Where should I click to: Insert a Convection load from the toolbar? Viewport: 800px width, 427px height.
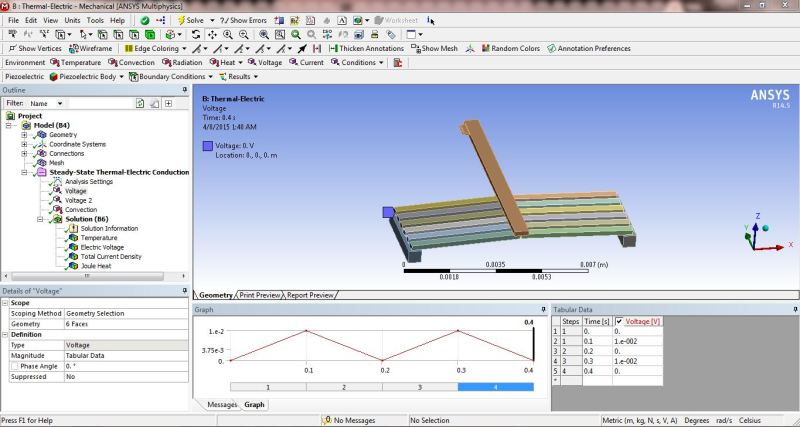[x=131, y=62]
